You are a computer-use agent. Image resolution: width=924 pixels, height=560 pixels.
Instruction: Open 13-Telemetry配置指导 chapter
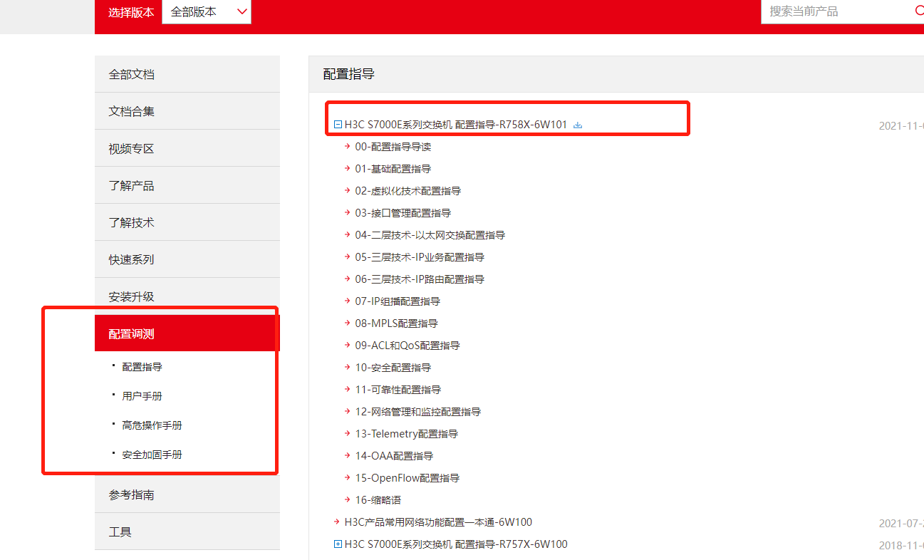tap(407, 434)
